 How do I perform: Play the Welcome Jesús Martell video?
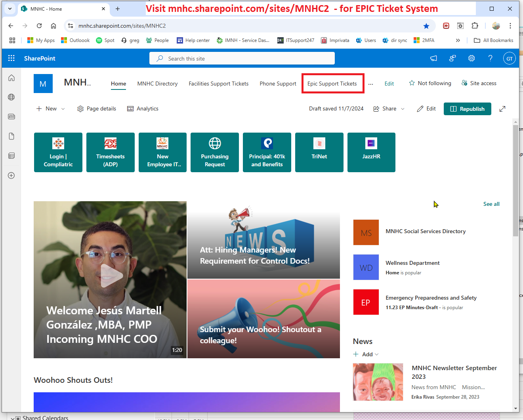[111, 276]
